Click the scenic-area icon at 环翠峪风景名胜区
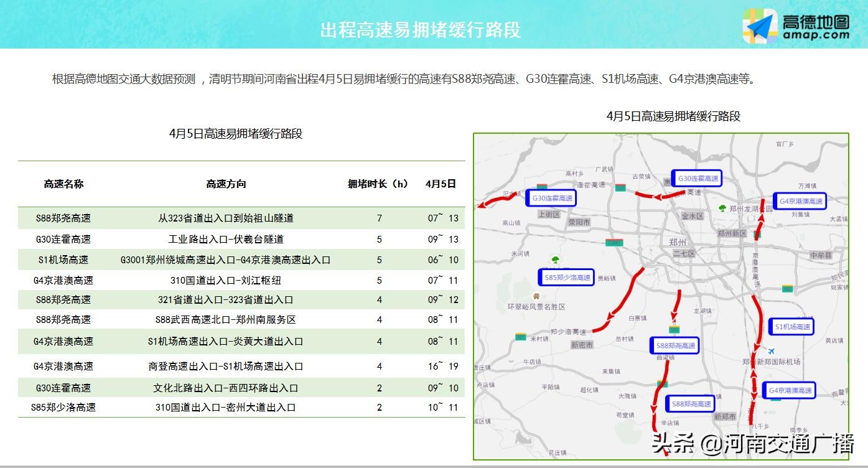Screen dimensions: 868x468 click(x=536, y=296)
